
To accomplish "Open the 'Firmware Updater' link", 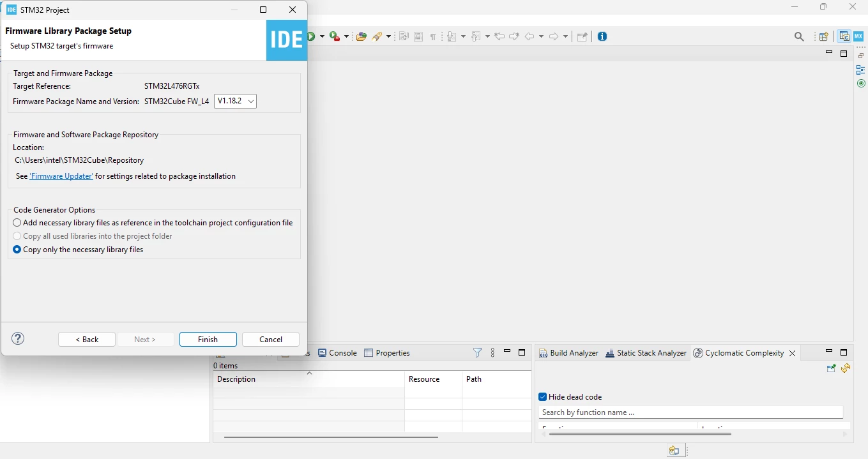I will 61,176.
